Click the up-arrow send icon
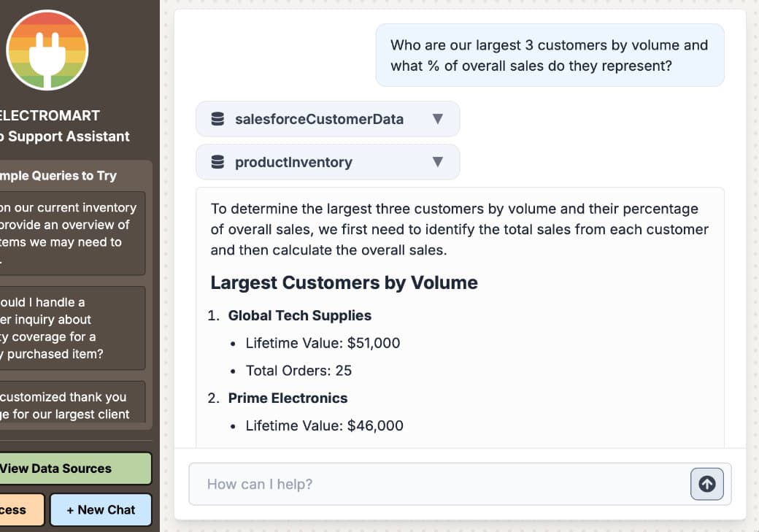This screenshot has width=759, height=532. (706, 483)
